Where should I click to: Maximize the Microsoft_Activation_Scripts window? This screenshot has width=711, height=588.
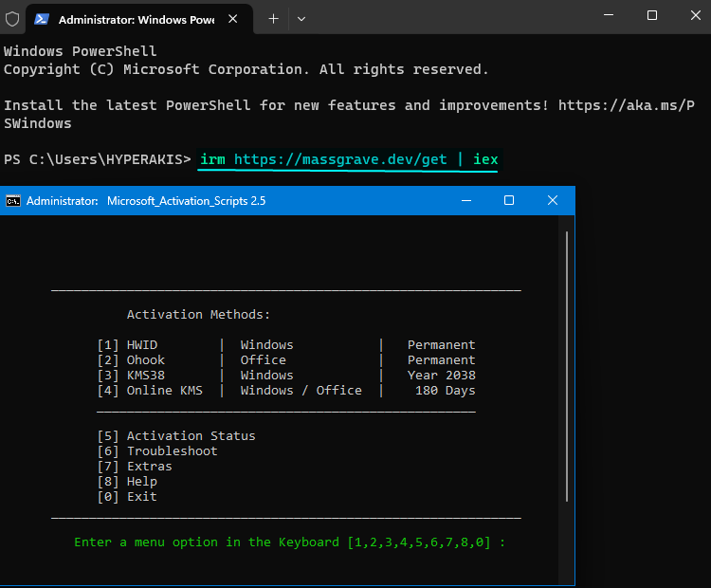pos(509,200)
